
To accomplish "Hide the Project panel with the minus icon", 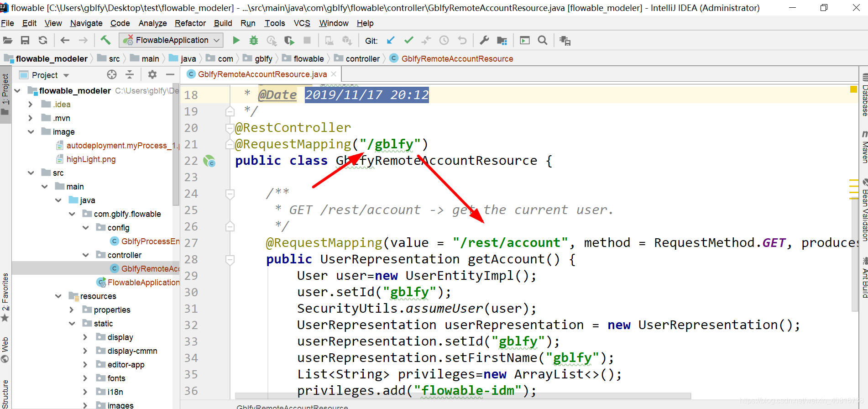I will point(170,74).
